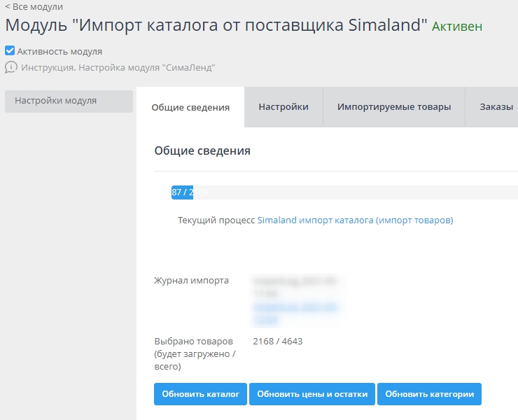Screen dimensions: 518x420
Task: Click the Активность модуля checkbox label text
Action: pyautogui.click(x=59, y=51)
